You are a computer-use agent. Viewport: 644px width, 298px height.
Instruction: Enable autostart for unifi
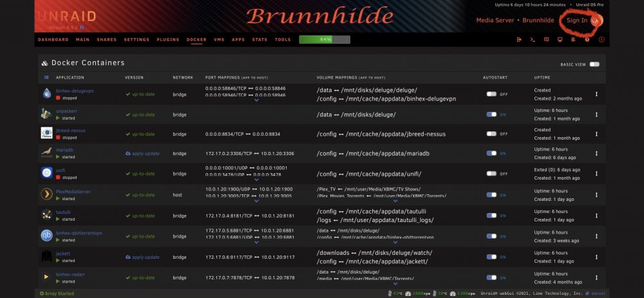491,174
